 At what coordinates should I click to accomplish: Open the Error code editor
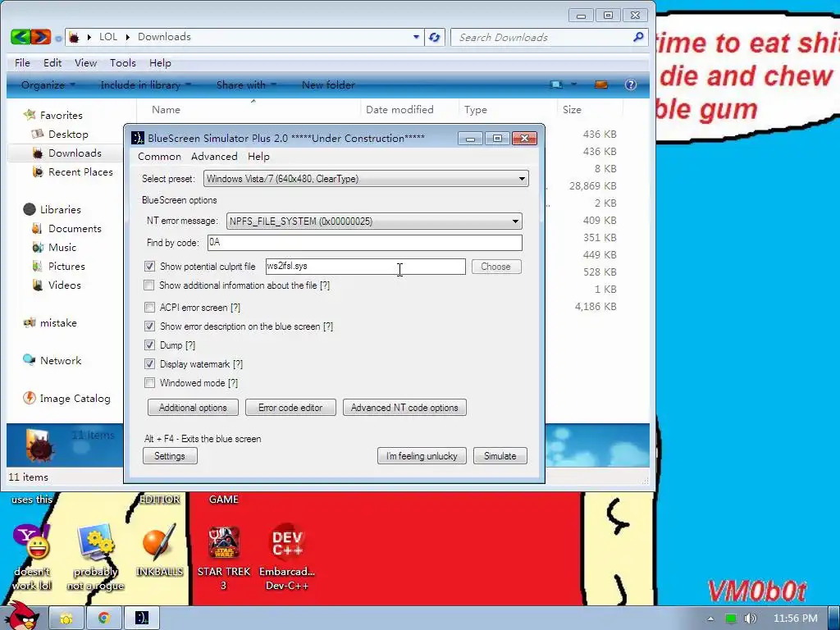(x=290, y=408)
